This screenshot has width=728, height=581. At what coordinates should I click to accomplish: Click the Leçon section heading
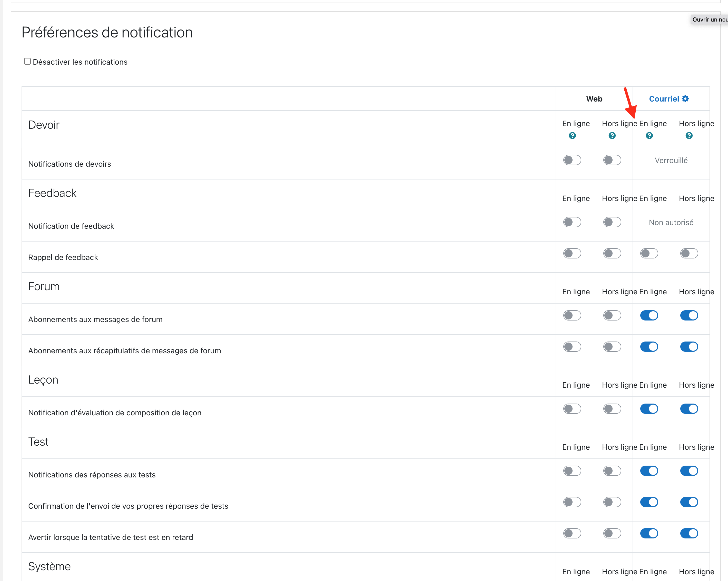[x=43, y=380]
